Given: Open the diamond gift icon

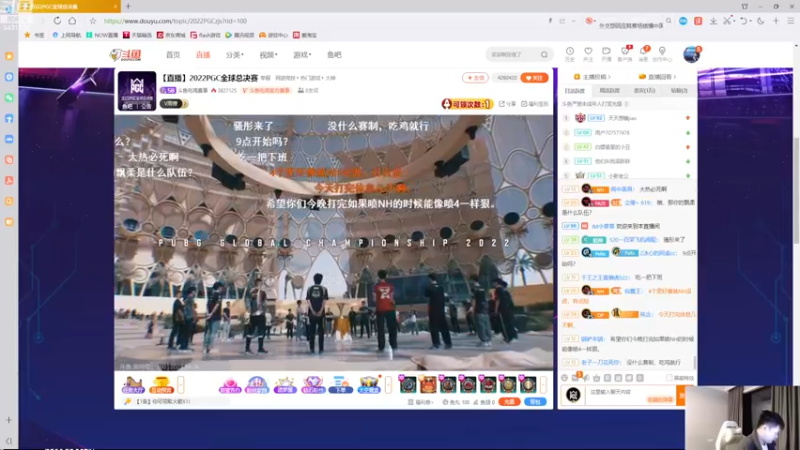Looking at the screenshot, I should pyautogui.click(x=313, y=385).
